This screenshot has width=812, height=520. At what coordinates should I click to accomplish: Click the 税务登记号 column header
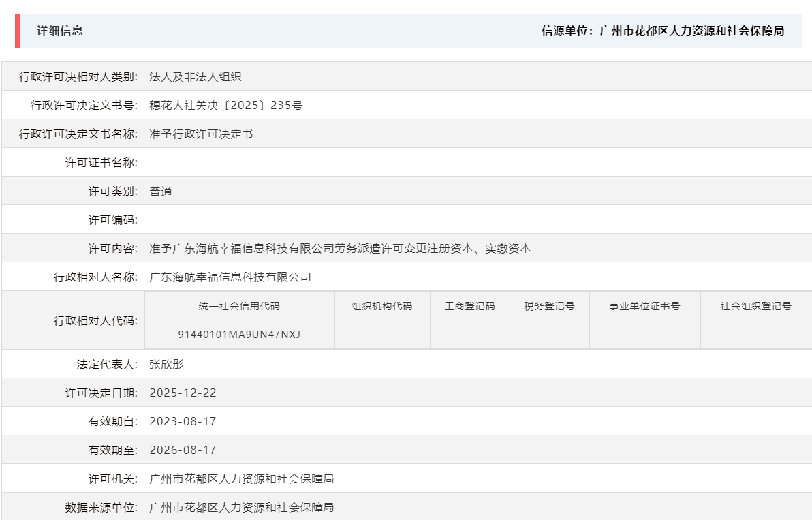(x=549, y=306)
